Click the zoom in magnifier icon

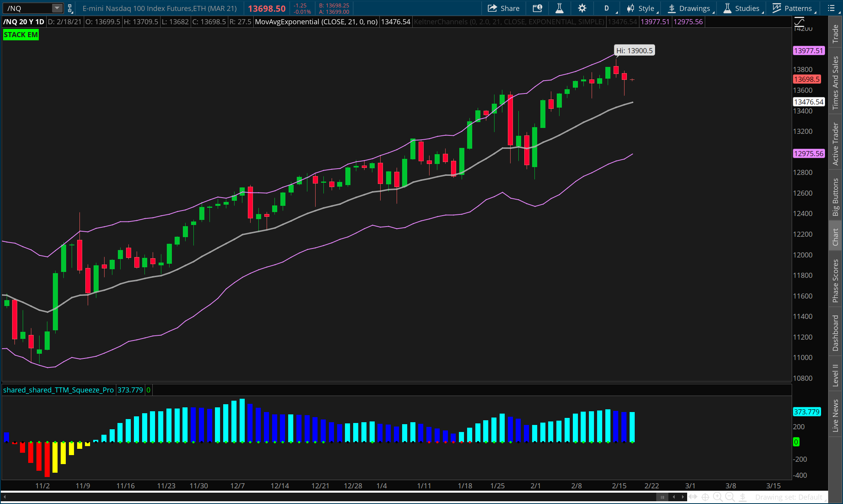pyautogui.click(x=717, y=497)
